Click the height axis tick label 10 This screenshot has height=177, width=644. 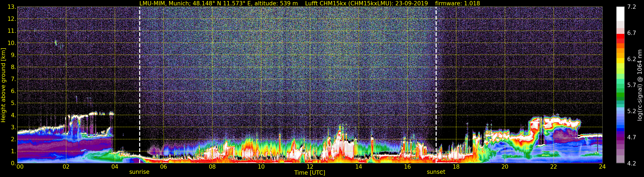point(11,43)
